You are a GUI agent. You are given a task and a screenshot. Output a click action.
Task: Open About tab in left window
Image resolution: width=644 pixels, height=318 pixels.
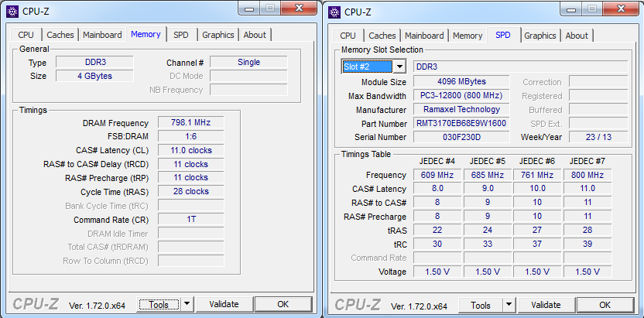click(x=255, y=35)
